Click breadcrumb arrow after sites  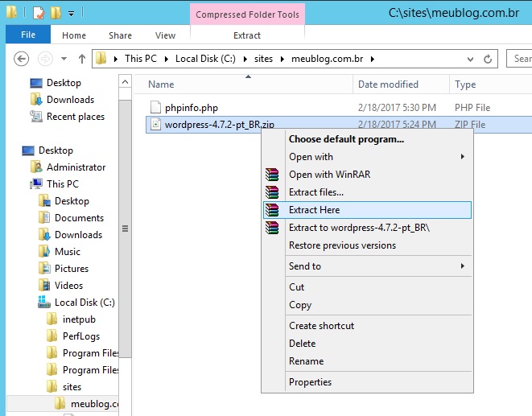(x=282, y=59)
